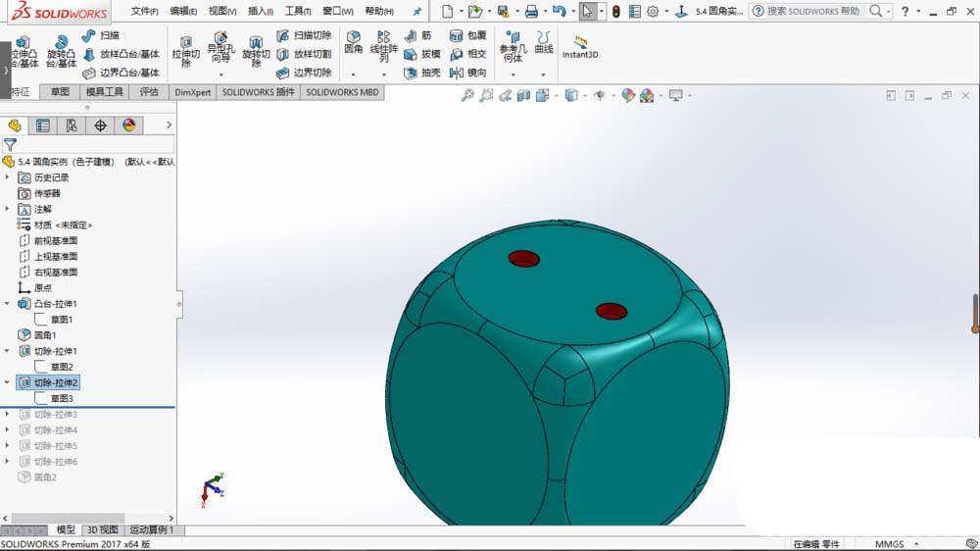Toggle Instant3D mode
980x551 pixels.
click(x=580, y=46)
